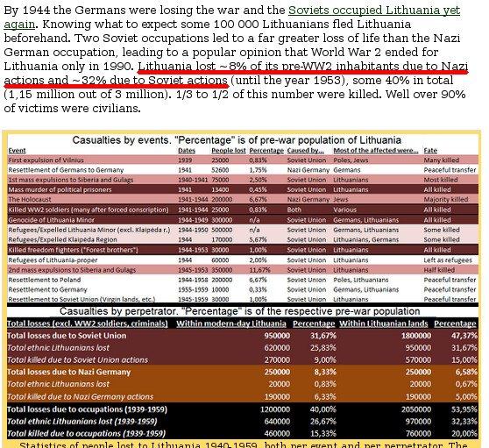Click '11,67%' in 2nd mass expulsions row

click(x=259, y=270)
